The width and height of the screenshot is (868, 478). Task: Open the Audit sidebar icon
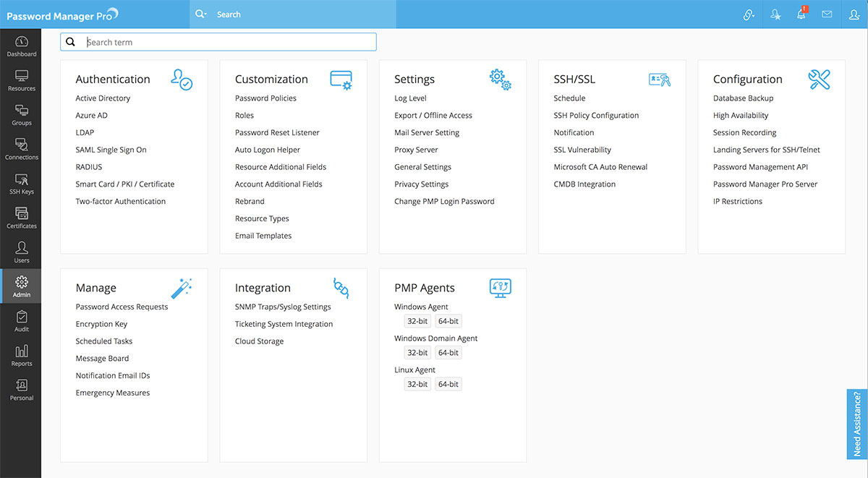21,316
